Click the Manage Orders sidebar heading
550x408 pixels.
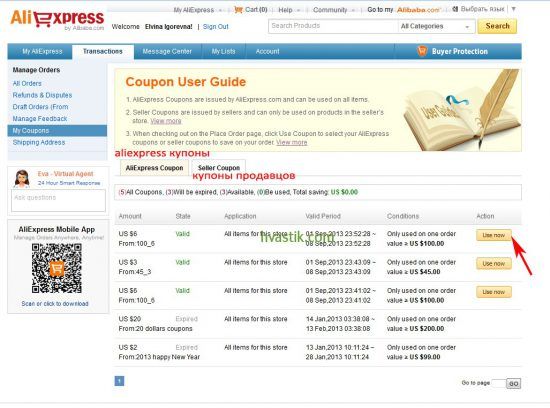36,70
